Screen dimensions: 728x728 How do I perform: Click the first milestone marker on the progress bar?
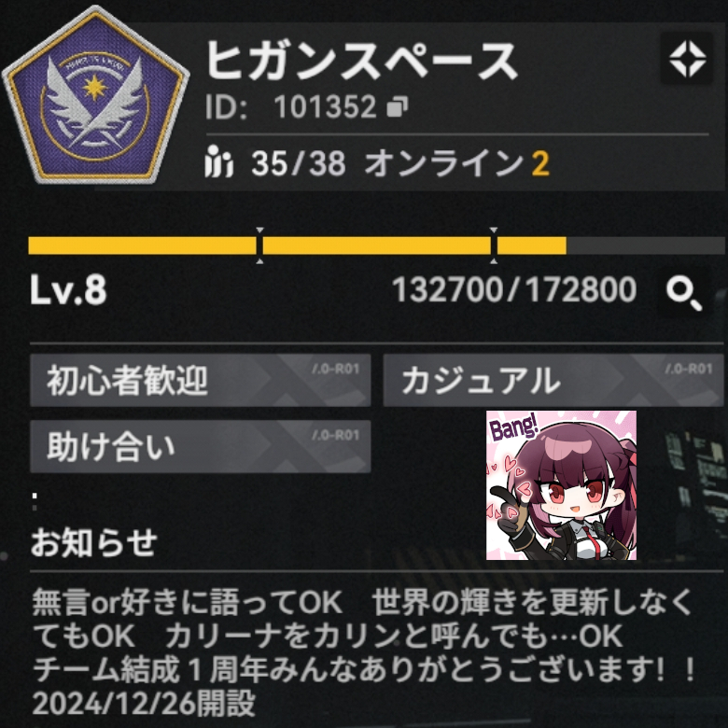click(x=259, y=245)
